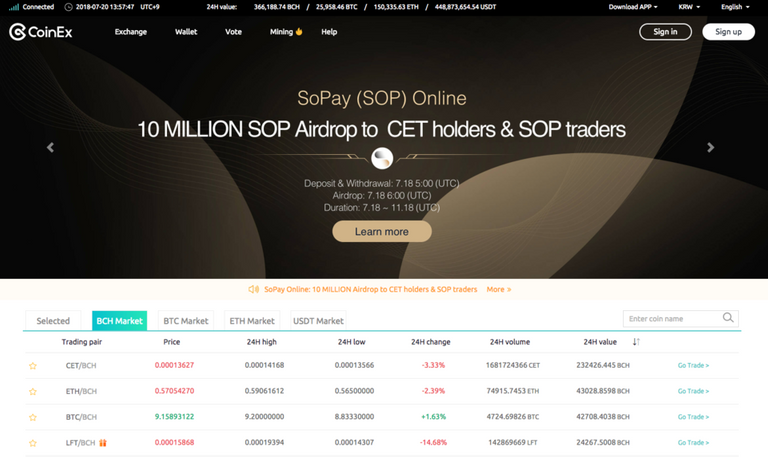Click the SoPay (SOP) Online banner title
Screen dimensions: 768x457
tap(382, 98)
